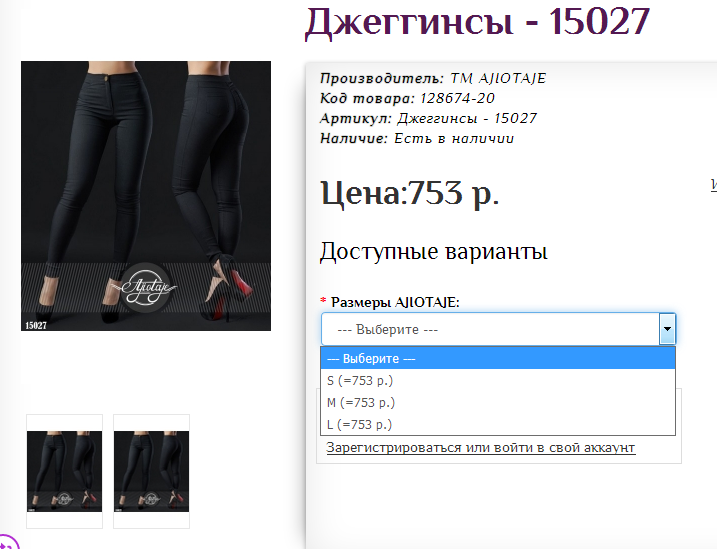The width and height of the screenshot is (717, 549).
Task: Choose the highlighted '--- Выберите ---' list option
Action: coord(498,358)
